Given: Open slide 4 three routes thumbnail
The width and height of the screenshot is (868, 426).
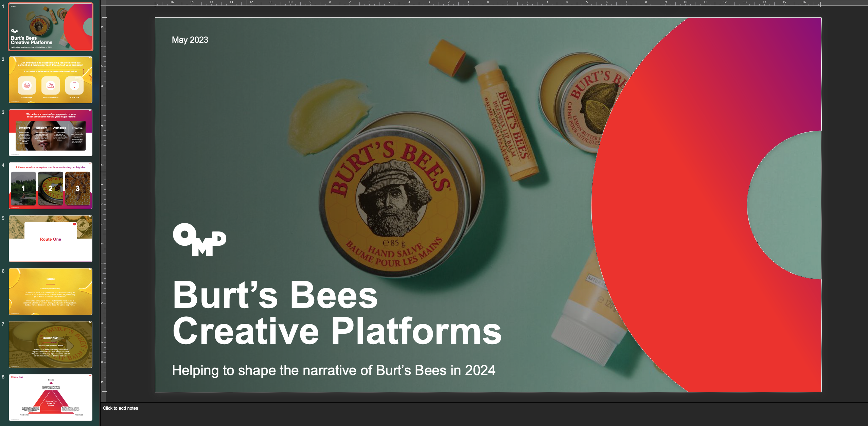Looking at the screenshot, I should [x=51, y=186].
